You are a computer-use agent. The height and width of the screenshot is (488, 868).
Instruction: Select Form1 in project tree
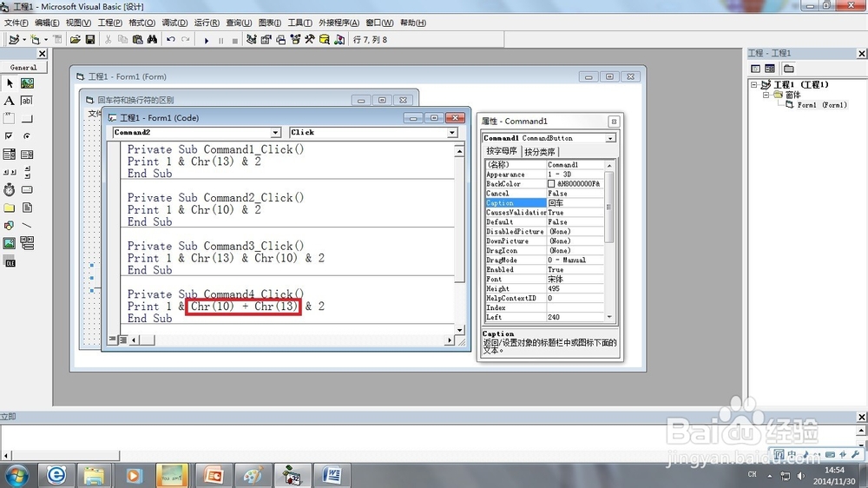tap(822, 105)
